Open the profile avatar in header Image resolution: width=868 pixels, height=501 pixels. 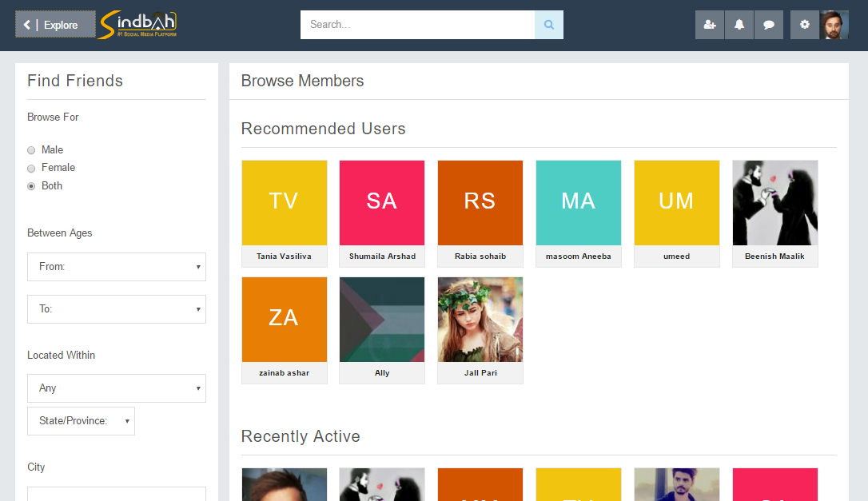coord(834,24)
